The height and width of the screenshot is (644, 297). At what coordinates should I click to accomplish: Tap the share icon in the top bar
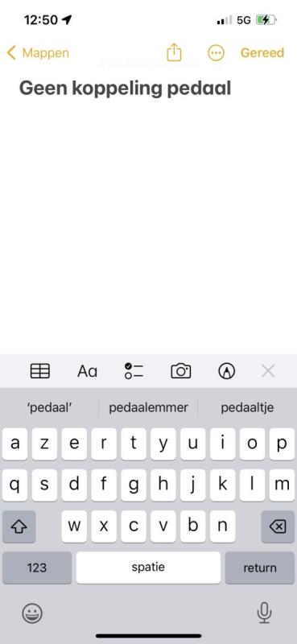click(x=174, y=52)
